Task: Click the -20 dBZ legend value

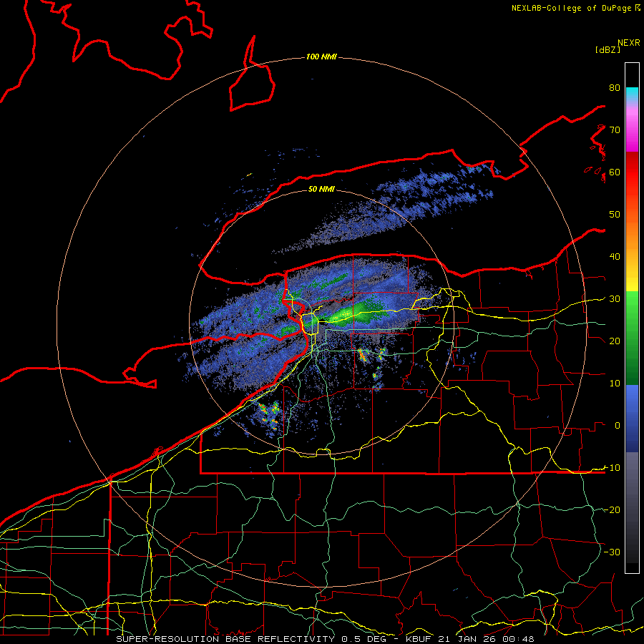Action: click(612, 509)
